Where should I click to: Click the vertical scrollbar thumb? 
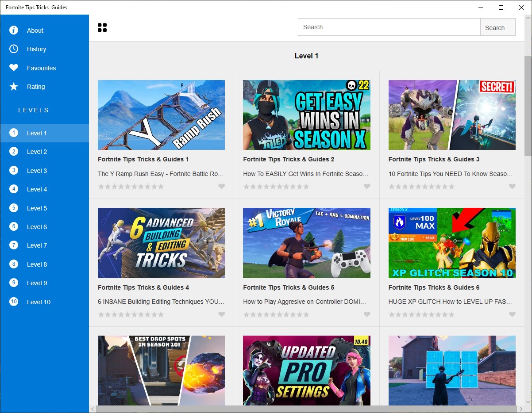(528, 106)
